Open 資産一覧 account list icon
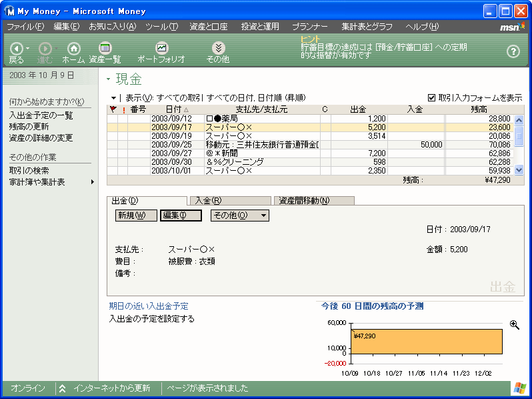532x399 pixels. click(x=105, y=48)
